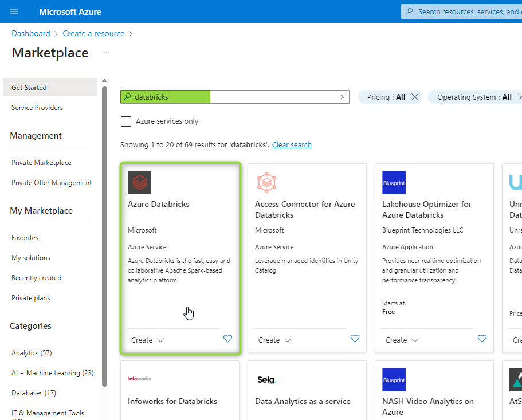This screenshot has width=522, height=420.
Task: Open Private Offer Management
Action: coord(52,183)
